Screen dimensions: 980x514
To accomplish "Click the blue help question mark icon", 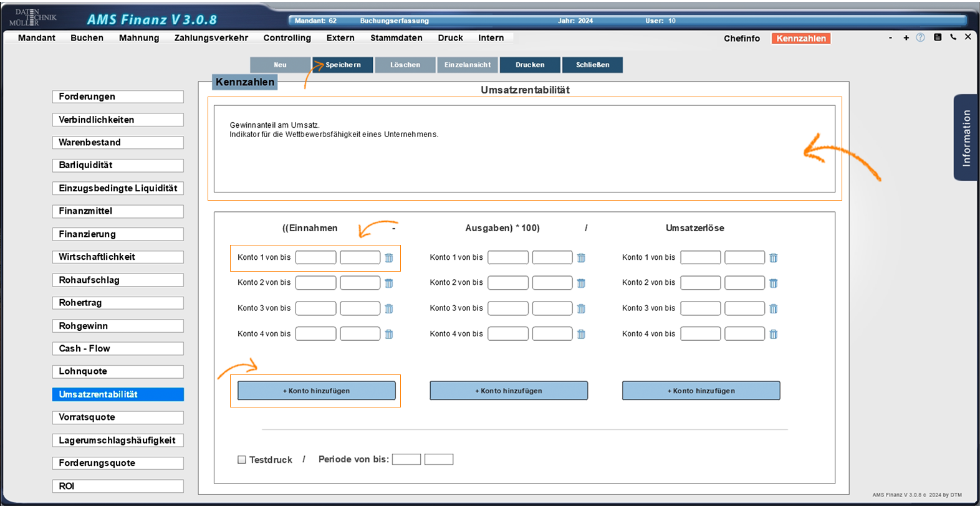I will [x=920, y=37].
